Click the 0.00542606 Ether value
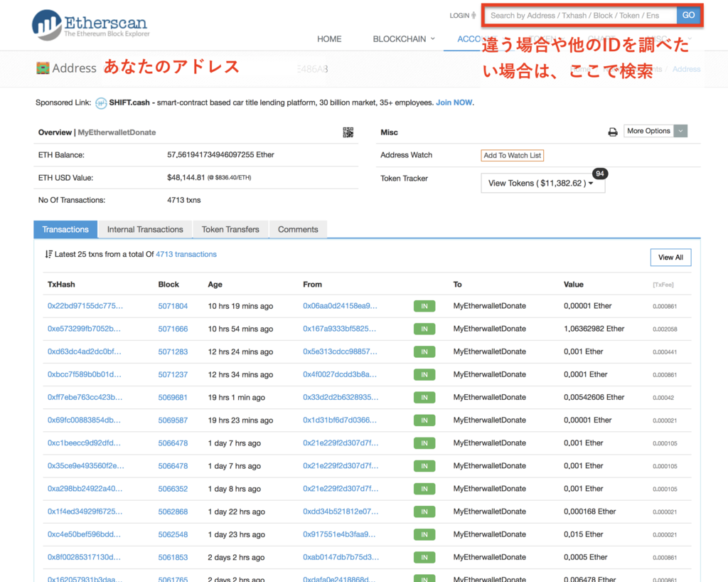Screen dimensions: 728x582 (594, 397)
